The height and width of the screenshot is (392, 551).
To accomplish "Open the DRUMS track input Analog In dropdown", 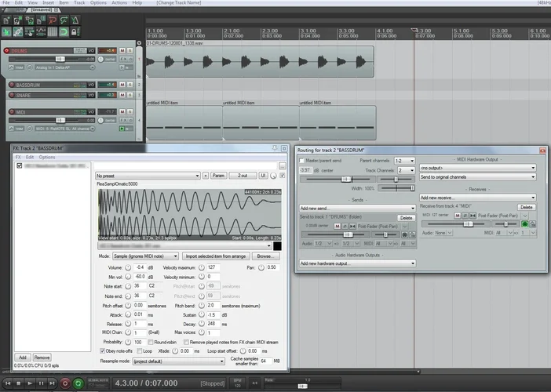I will pyautogui.click(x=65, y=67).
